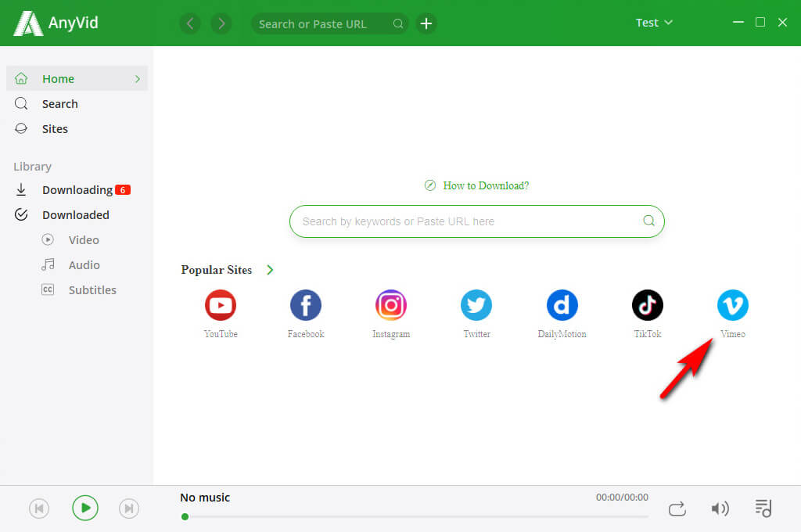Open the Downloaded library section
Image resolution: width=801 pixels, height=532 pixels.
pos(77,215)
